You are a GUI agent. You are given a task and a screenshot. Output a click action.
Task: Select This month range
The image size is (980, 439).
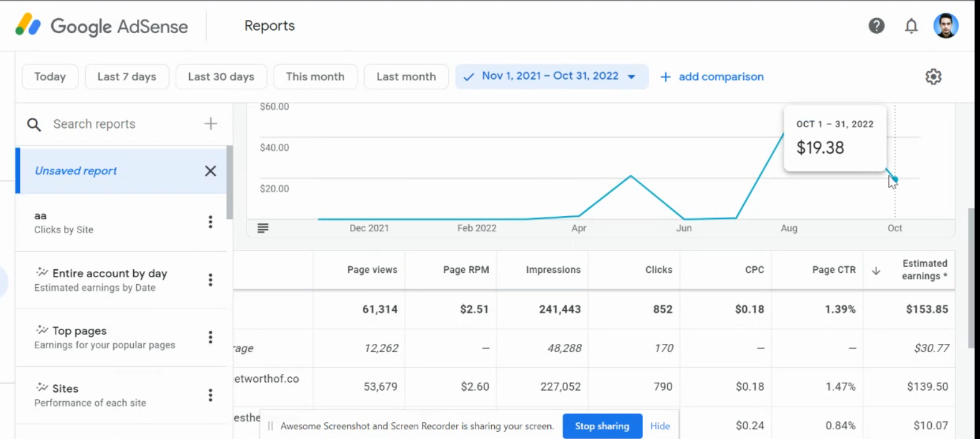click(315, 76)
